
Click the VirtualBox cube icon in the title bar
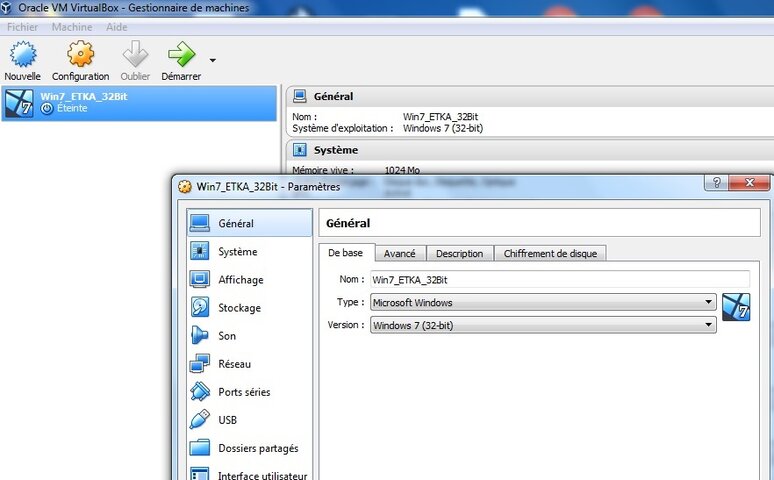[6, 7]
